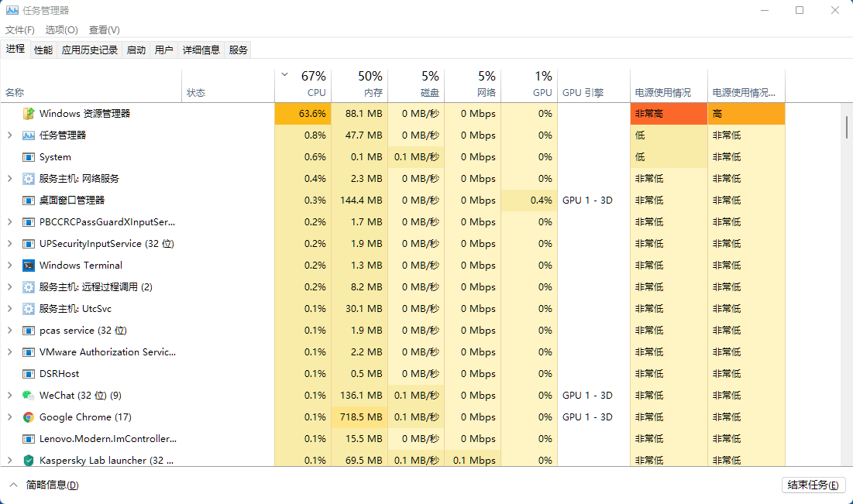Viewport: 853px width, 504px height.
Task: Open the 查看(V) menu
Action: 105,30
